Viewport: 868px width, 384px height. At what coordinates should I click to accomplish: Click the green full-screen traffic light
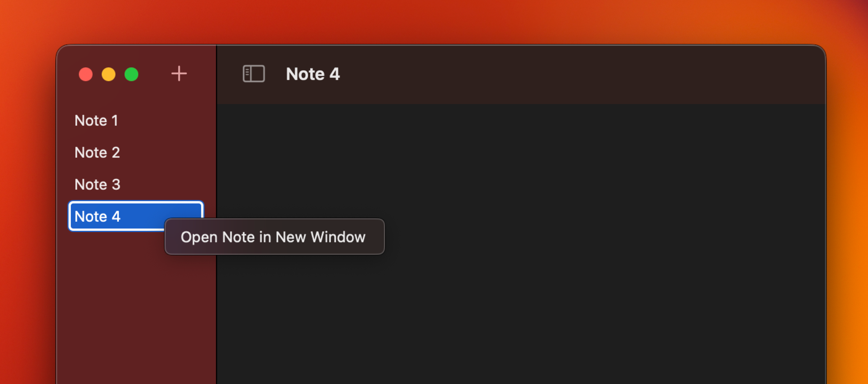click(132, 74)
